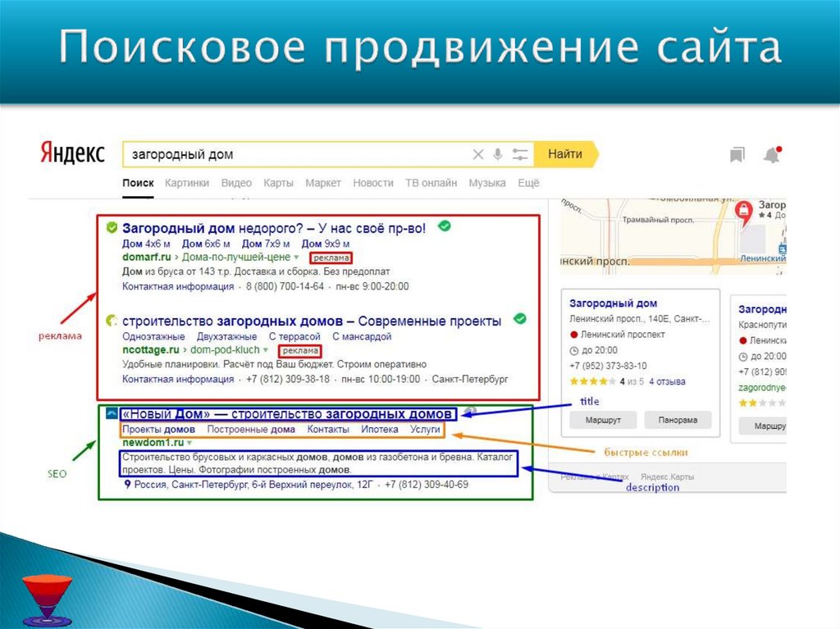840x629 pixels.
Task: Click the Дом 7х9 м quick link
Action: point(266,244)
